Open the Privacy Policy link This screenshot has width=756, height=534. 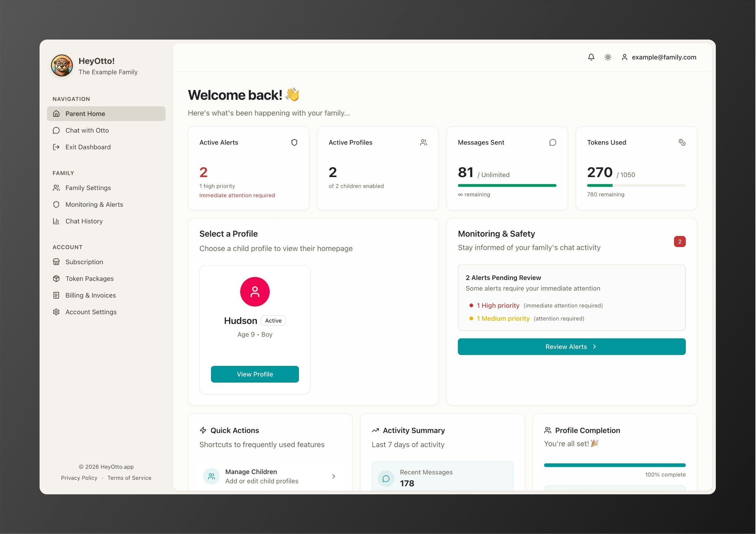[79, 478]
